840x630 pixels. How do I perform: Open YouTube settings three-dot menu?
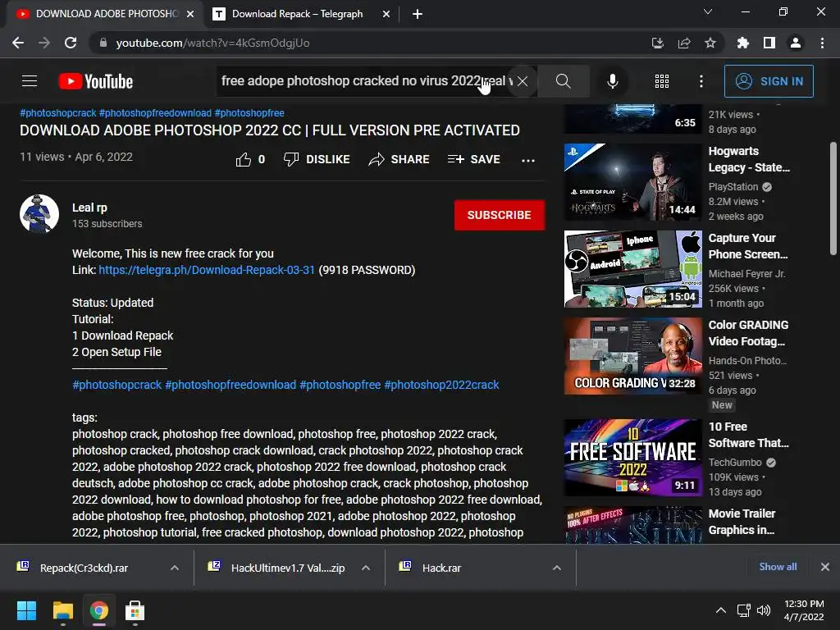(701, 81)
